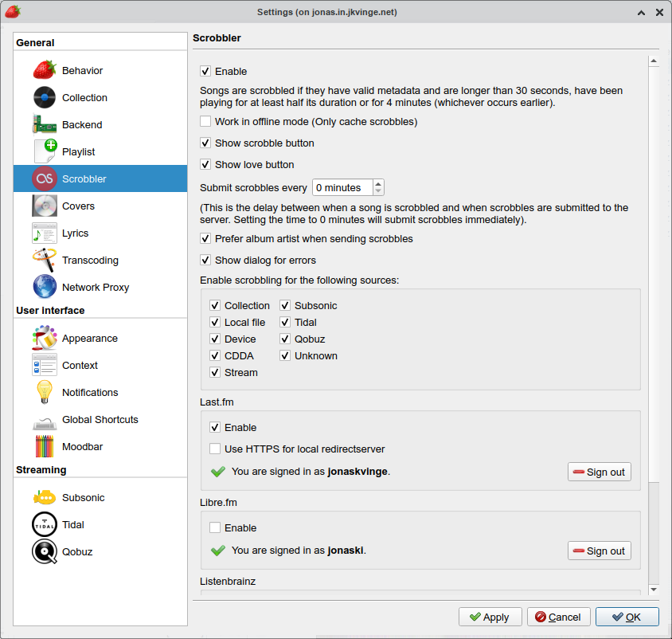672x639 pixels.
Task: Enable Libre.fm scrobbling
Action: click(x=214, y=527)
